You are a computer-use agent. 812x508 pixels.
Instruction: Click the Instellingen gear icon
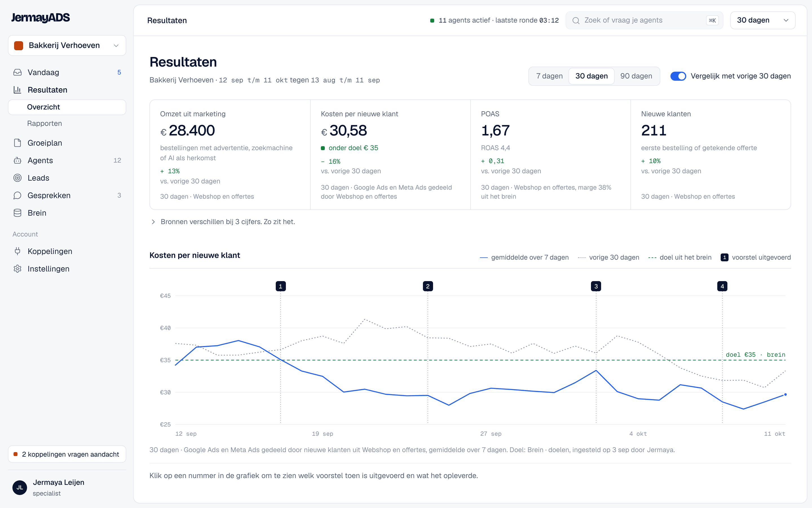pos(17,268)
